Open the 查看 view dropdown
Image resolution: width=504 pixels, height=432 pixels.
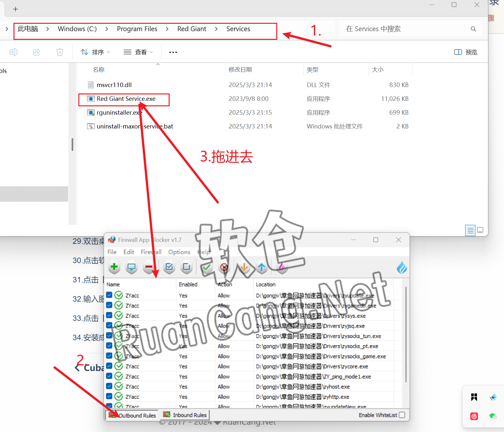[x=138, y=52]
